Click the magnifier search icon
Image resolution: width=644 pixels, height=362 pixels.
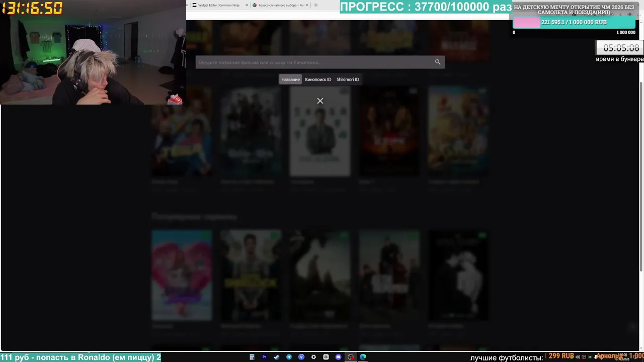[x=438, y=62]
